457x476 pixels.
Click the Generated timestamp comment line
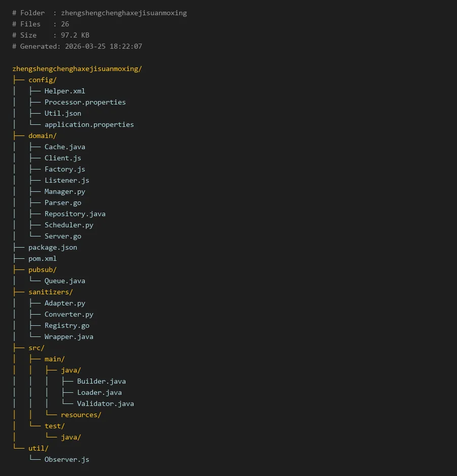point(77,46)
